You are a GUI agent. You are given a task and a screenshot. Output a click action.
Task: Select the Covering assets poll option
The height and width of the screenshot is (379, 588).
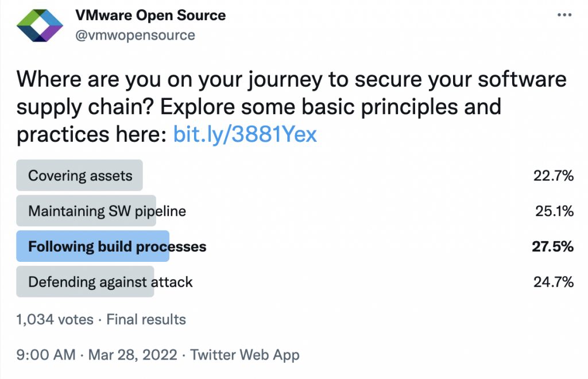(80, 176)
